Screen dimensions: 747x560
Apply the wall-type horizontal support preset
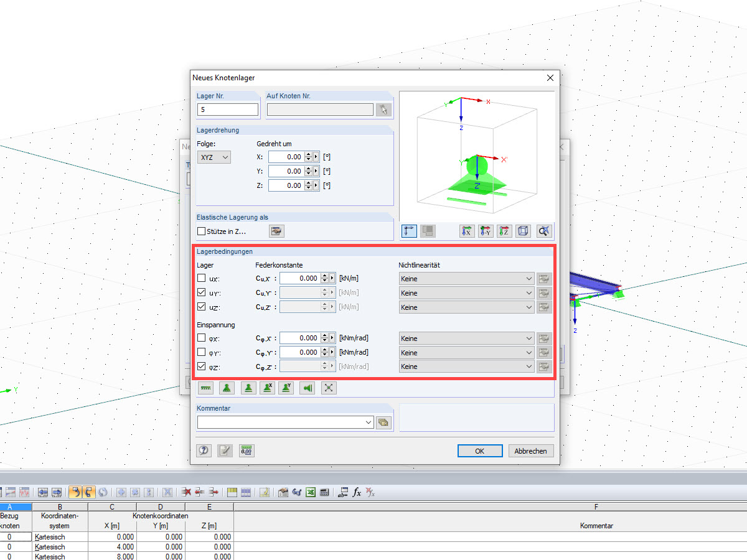point(308,388)
